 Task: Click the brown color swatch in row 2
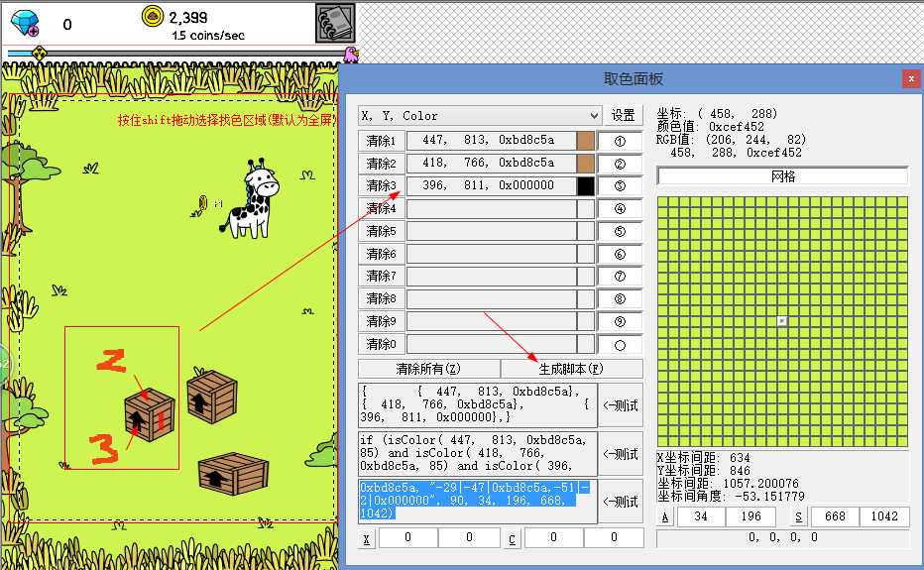tap(586, 164)
